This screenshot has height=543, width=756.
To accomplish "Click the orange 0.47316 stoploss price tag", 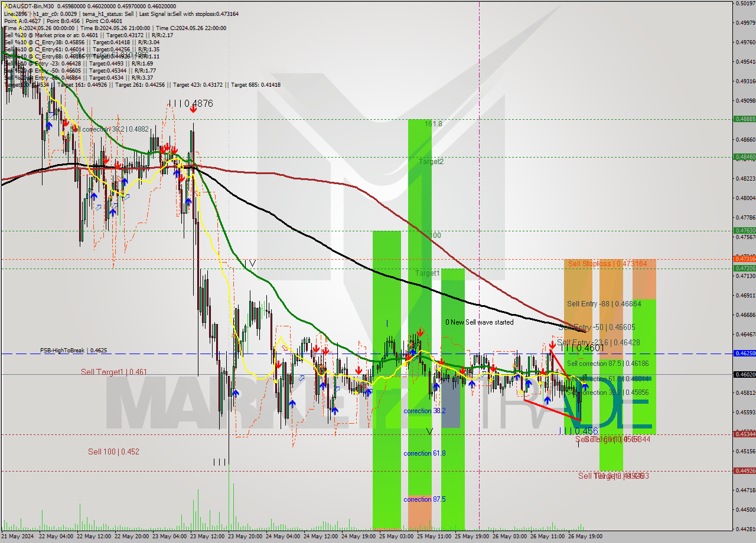I will (744, 259).
